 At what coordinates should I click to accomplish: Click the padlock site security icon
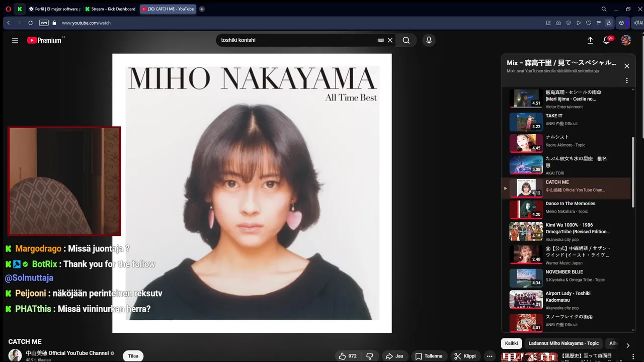[x=54, y=23]
